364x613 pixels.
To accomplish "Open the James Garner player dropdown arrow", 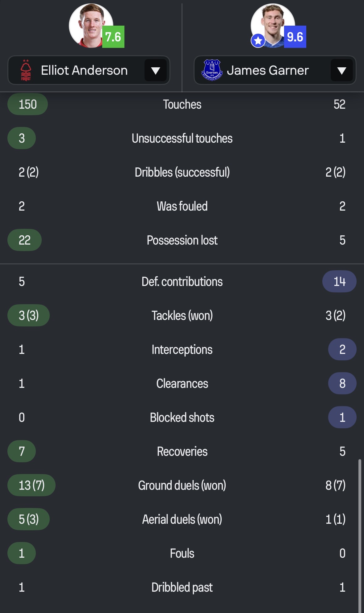I will (341, 70).
